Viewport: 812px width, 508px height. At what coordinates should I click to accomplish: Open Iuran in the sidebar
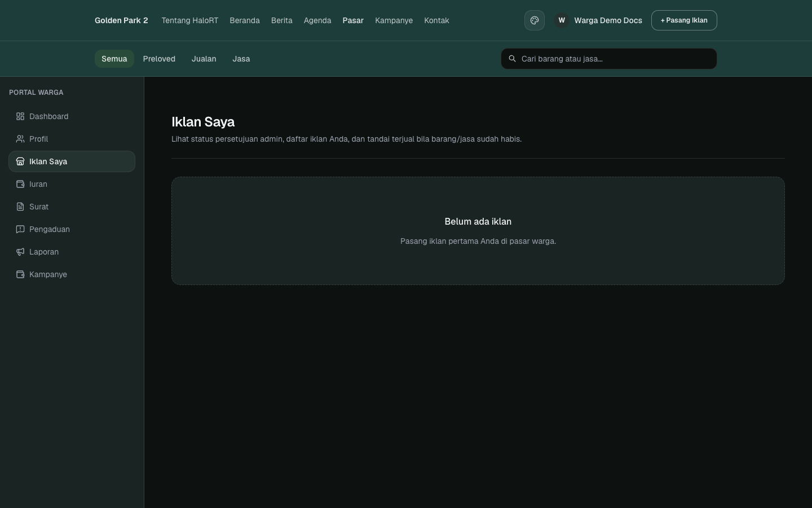coord(72,184)
